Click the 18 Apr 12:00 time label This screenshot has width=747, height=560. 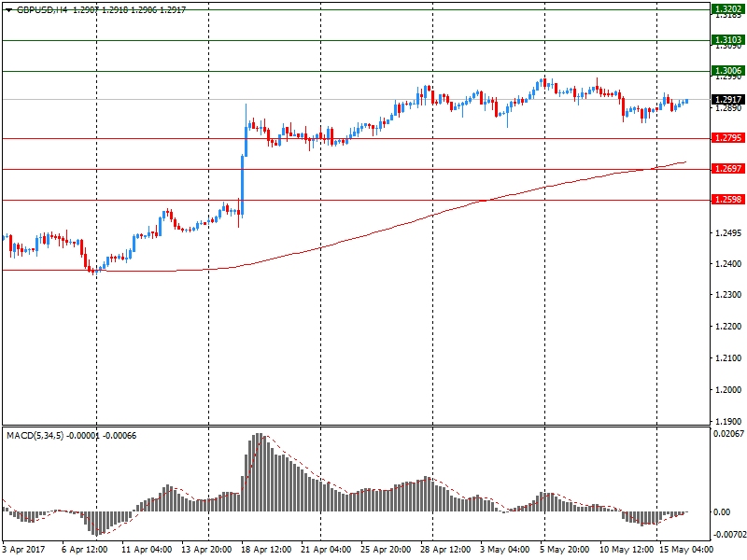tap(266, 550)
